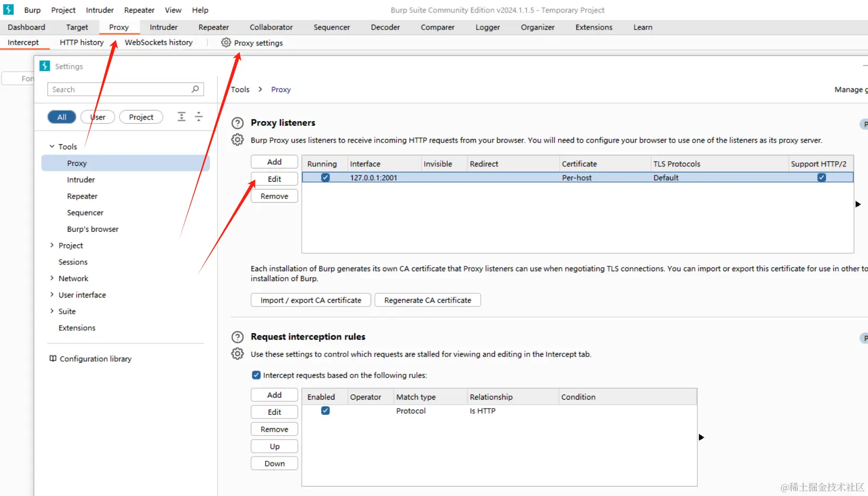This screenshot has width=868, height=496.
Task: Select Sessions in the settings tree
Action: [x=73, y=262]
